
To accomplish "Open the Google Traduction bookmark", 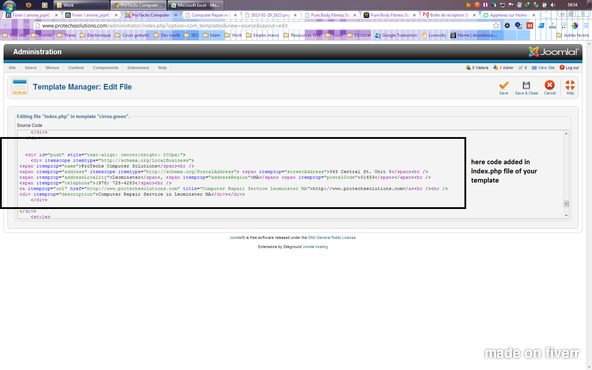I will (x=396, y=35).
